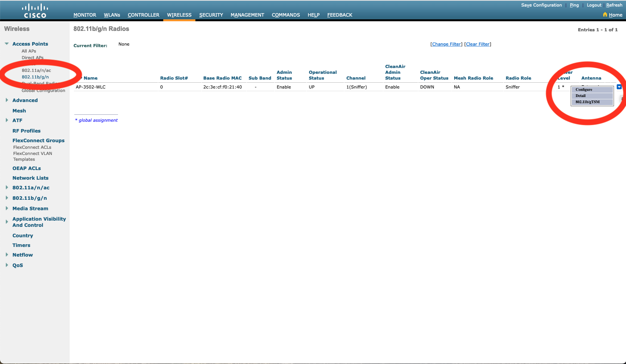Image resolution: width=626 pixels, height=364 pixels.
Task: Open the COMMANDS menu
Action: point(286,15)
